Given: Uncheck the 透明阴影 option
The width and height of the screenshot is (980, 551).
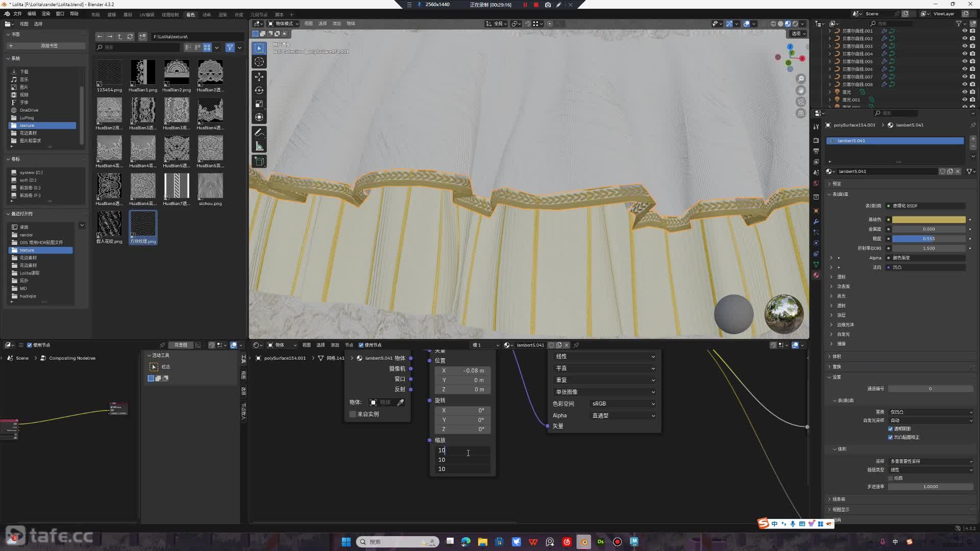Looking at the screenshot, I should (x=891, y=429).
